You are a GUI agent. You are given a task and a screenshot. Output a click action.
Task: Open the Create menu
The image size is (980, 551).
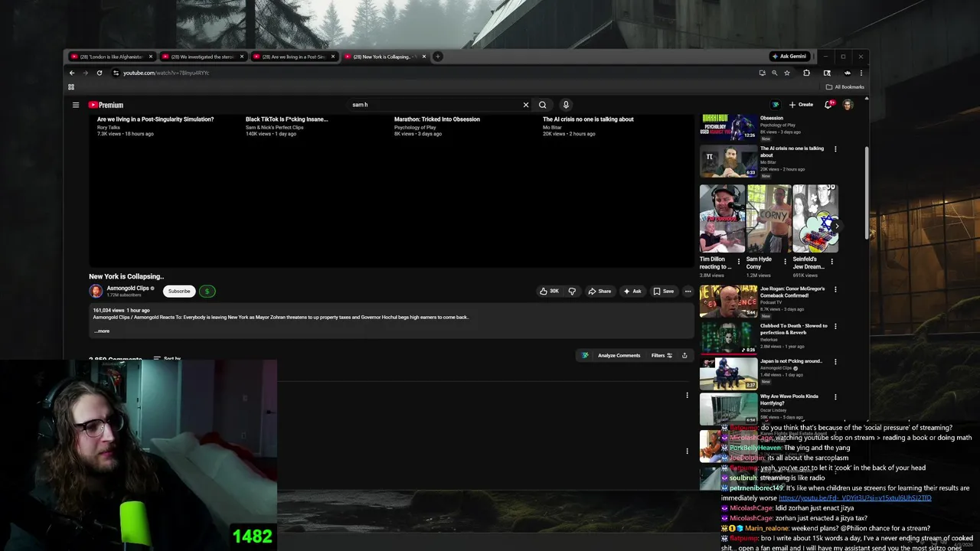(x=802, y=105)
